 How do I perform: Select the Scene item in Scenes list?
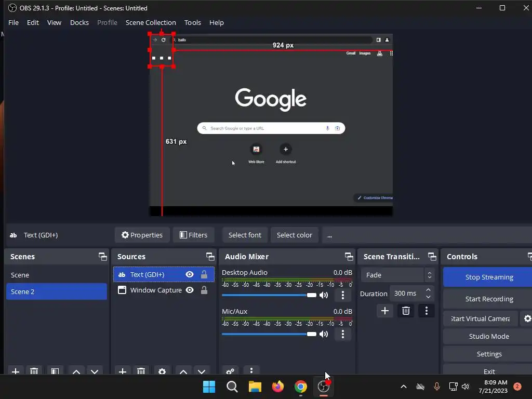pyautogui.click(x=57, y=275)
